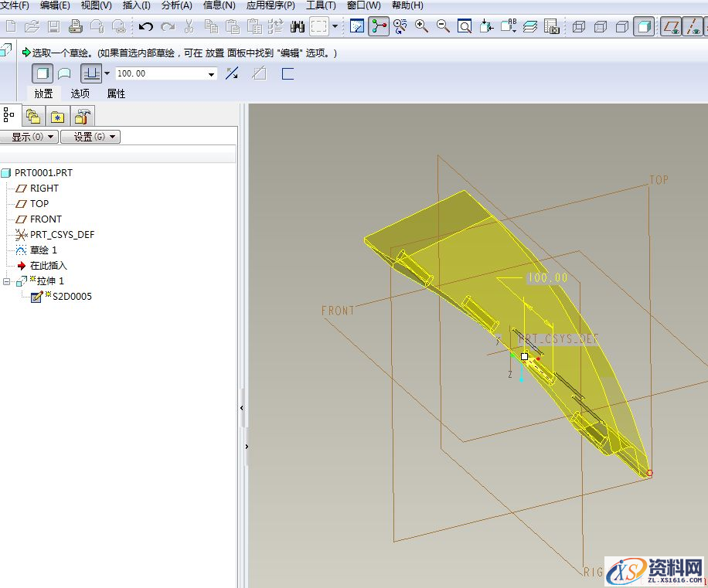Click the Zoom In magnifier icon
The width and height of the screenshot is (708, 588).
coord(421,26)
